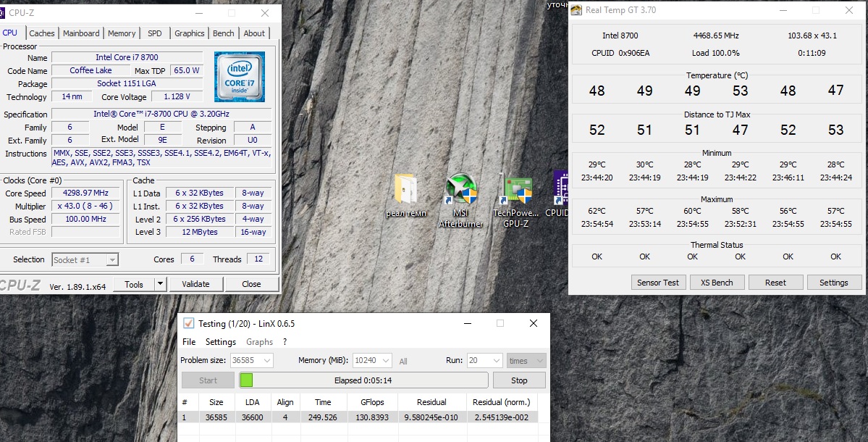Open the About tab in CPU-Z
The image size is (868, 442).
click(254, 33)
